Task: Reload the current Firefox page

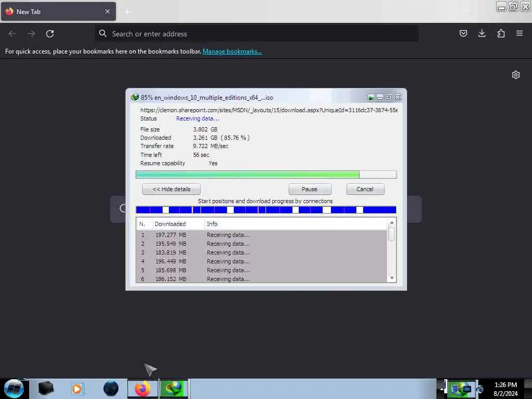Action: 50,34
